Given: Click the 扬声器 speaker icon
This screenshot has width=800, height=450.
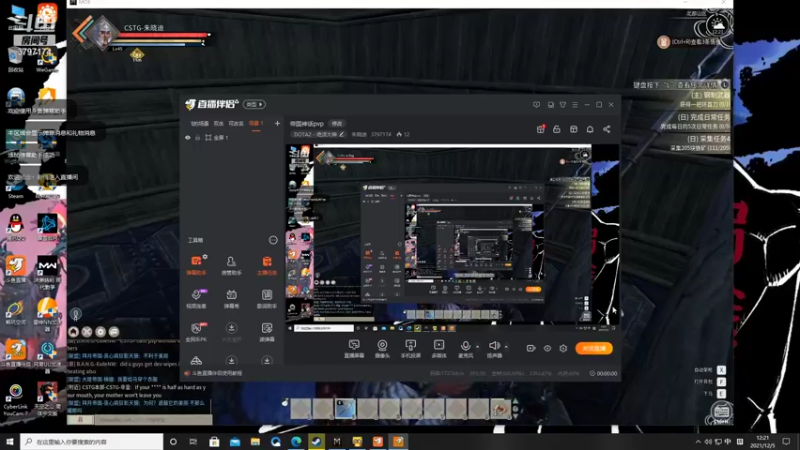Looking at the screenshot, I should coord(494,346).
